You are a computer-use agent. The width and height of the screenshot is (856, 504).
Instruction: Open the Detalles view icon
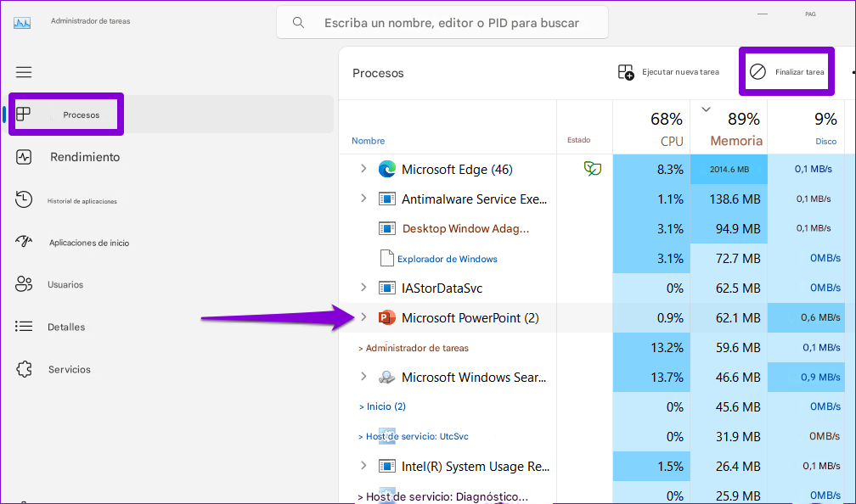pyautogui.click(x=25, y=327)
